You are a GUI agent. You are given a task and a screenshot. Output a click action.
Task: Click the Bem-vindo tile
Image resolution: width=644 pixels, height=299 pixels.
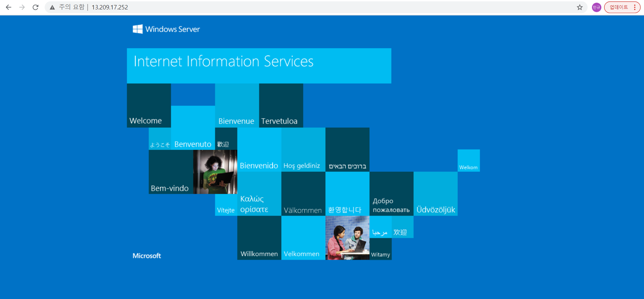[171, 172]
